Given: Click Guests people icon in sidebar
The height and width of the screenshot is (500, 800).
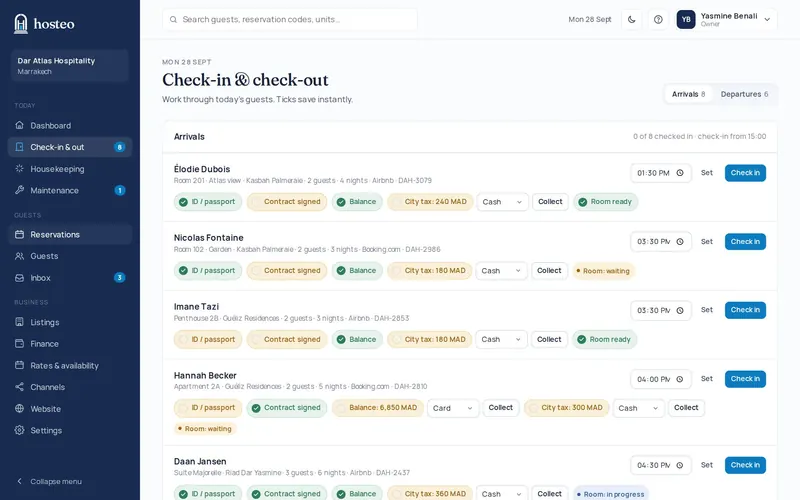Looking at the screenshot, I should click(x=19, y=256).
